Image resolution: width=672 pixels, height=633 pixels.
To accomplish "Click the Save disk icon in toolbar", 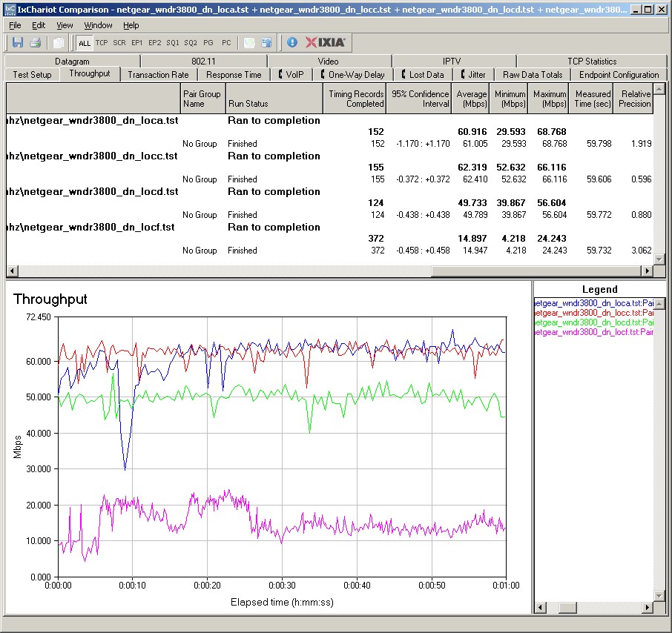I will (18, 42).
